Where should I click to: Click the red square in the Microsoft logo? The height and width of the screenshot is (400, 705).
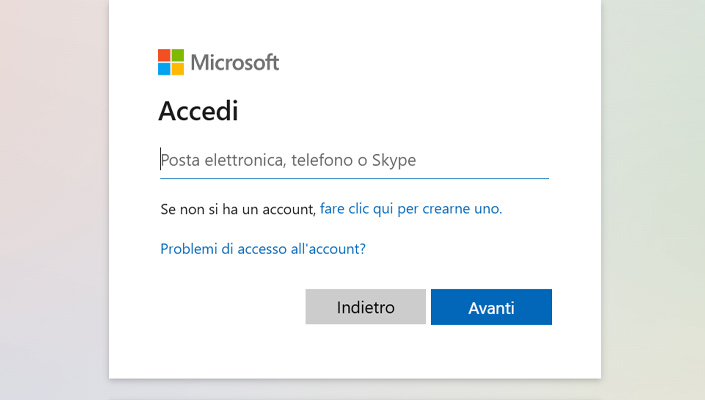(164, 55)
